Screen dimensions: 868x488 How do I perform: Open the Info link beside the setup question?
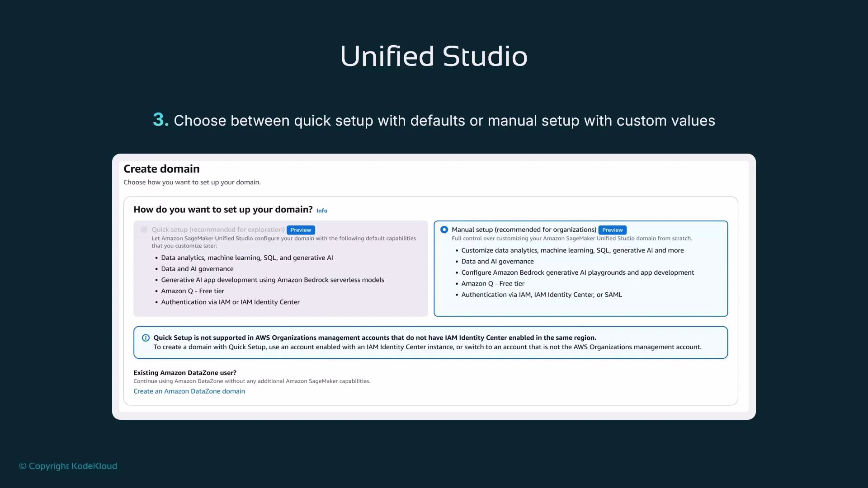point(322,211)
